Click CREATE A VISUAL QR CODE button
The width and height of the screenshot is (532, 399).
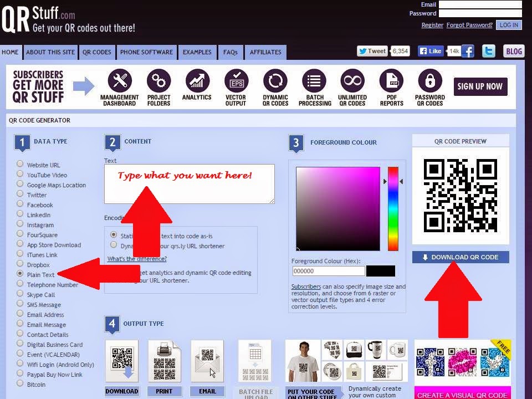click(x=462, y=393)
